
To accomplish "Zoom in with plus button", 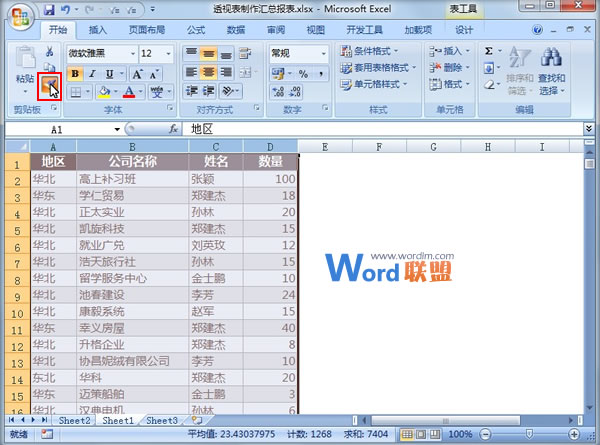I will [574, 434].
